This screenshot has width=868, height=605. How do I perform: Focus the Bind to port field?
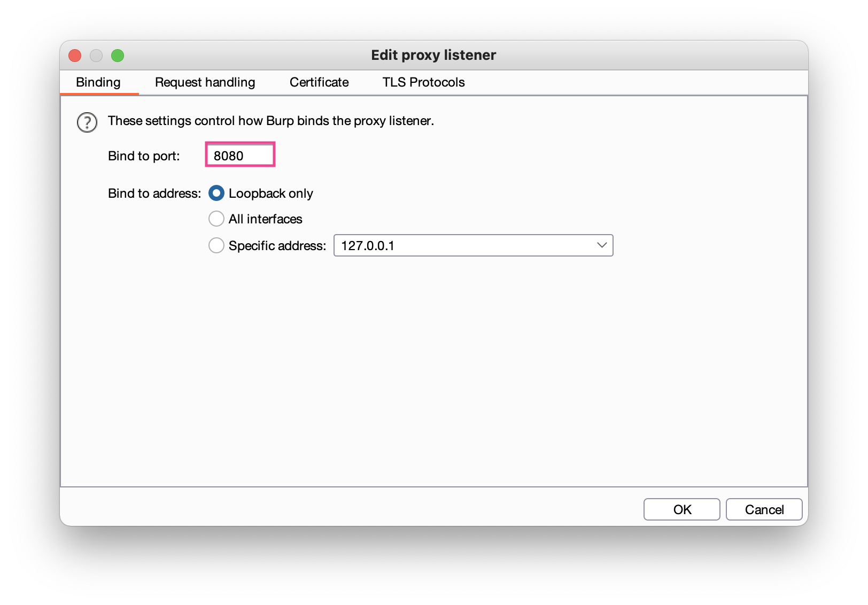tap(240, 155)
